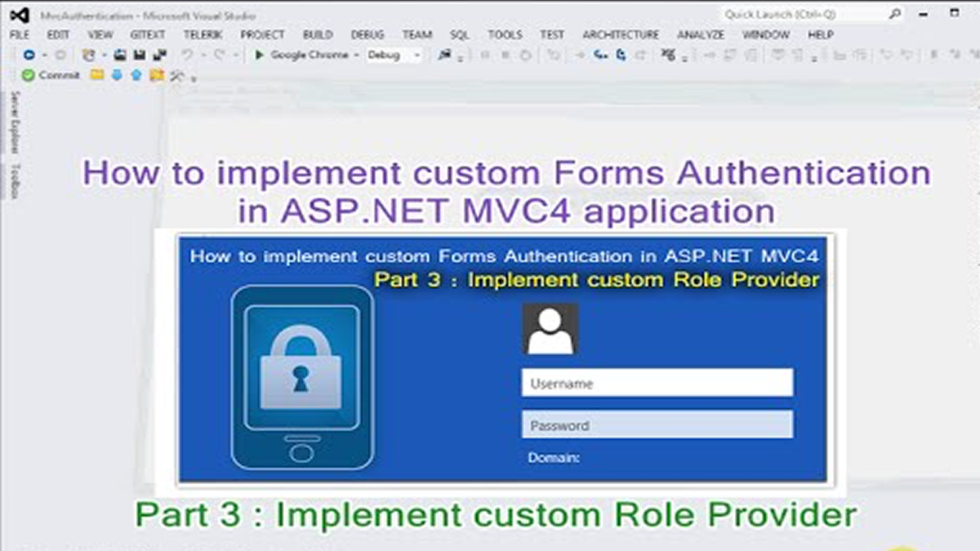Click the green Commit check icon
This screenshot has width=980, height=551.
click(x=28, y=75)
